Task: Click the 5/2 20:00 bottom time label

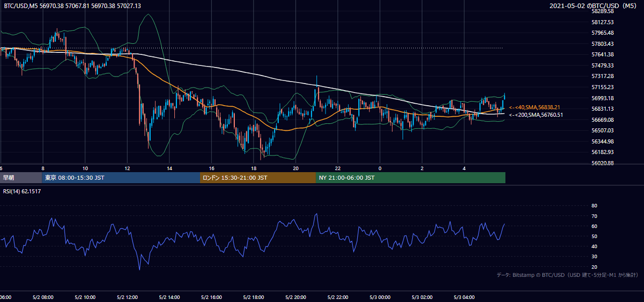Action: pos(295,297)
